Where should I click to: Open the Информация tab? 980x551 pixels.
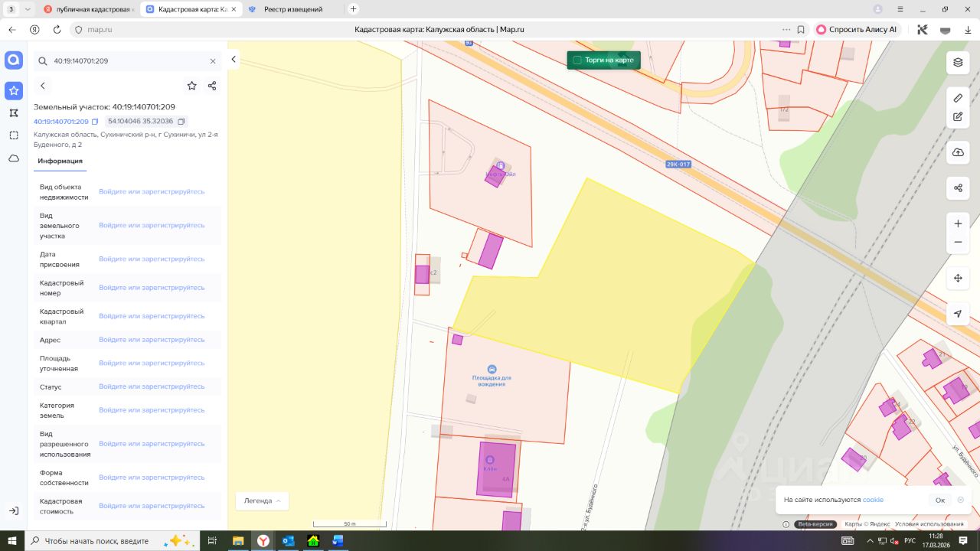pos(60,161)
